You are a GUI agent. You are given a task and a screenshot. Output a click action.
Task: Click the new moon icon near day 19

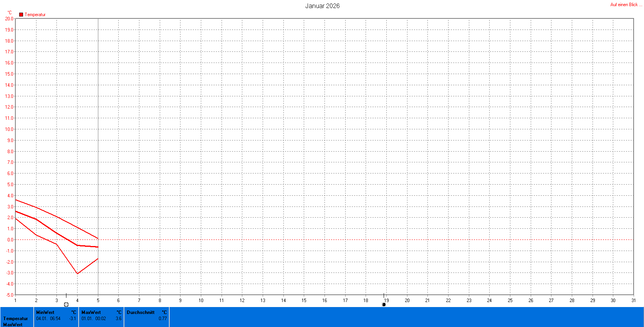384,304
